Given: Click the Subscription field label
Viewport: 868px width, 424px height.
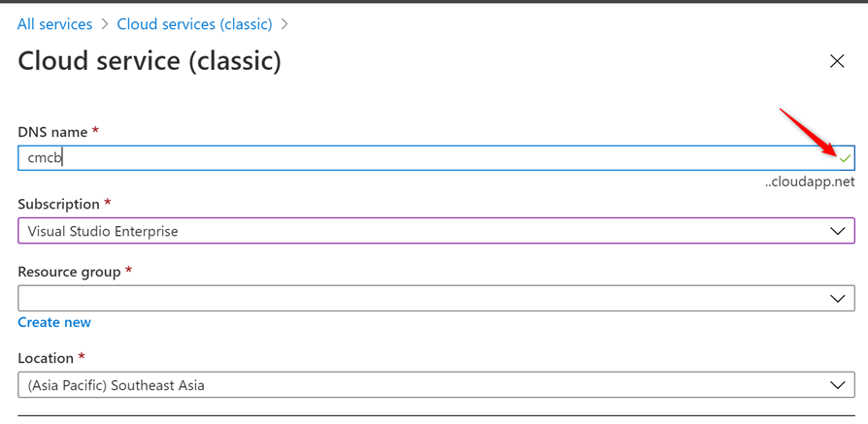Looking at the screenshot, I should (x=58, y=205).
